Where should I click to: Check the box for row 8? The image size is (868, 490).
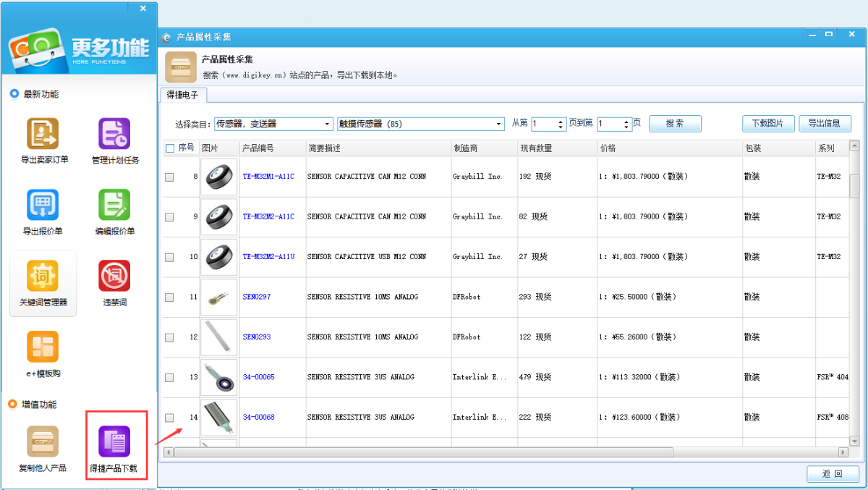169,177
